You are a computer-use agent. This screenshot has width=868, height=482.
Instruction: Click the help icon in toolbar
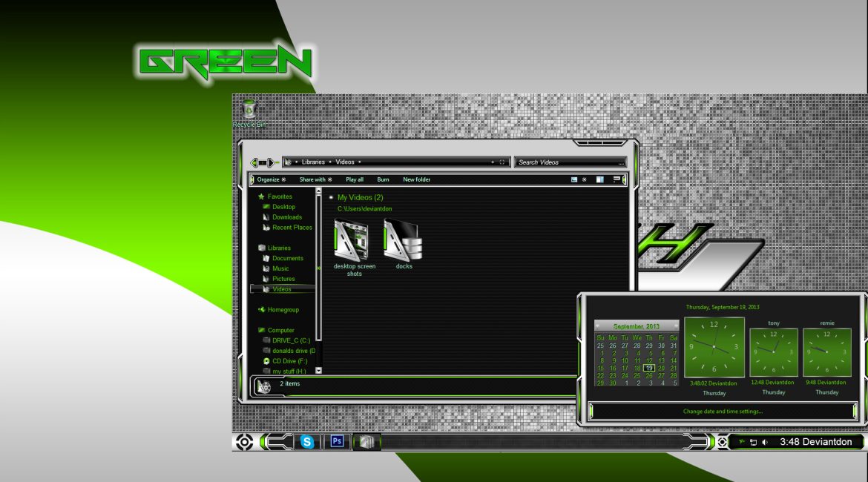point(617,179)
